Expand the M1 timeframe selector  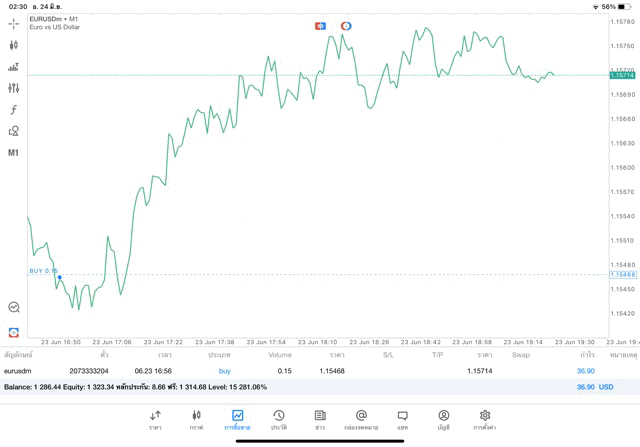click(14, 153)
